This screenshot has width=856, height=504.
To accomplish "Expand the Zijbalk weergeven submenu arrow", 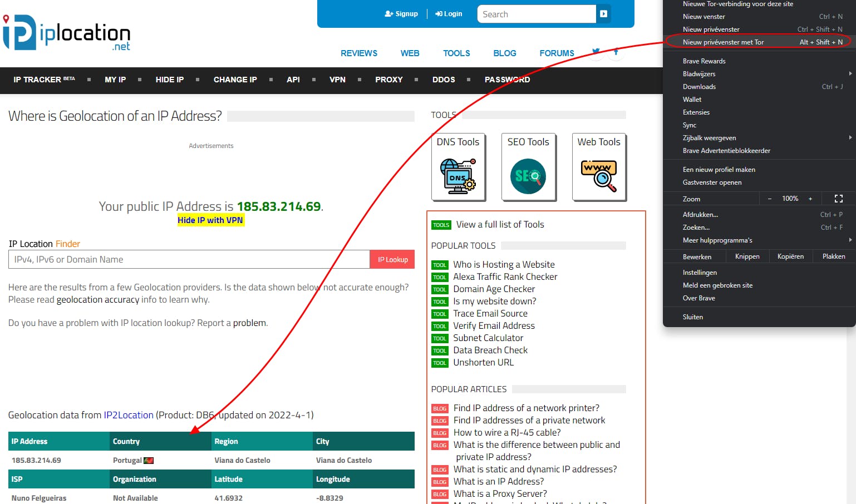I will pyautogui.click(x=850, y=137).
